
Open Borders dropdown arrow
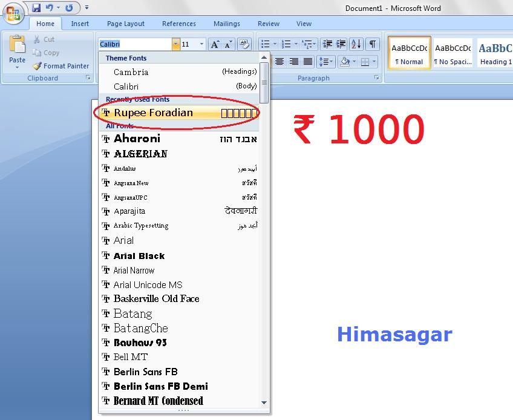tap(374, 62)
